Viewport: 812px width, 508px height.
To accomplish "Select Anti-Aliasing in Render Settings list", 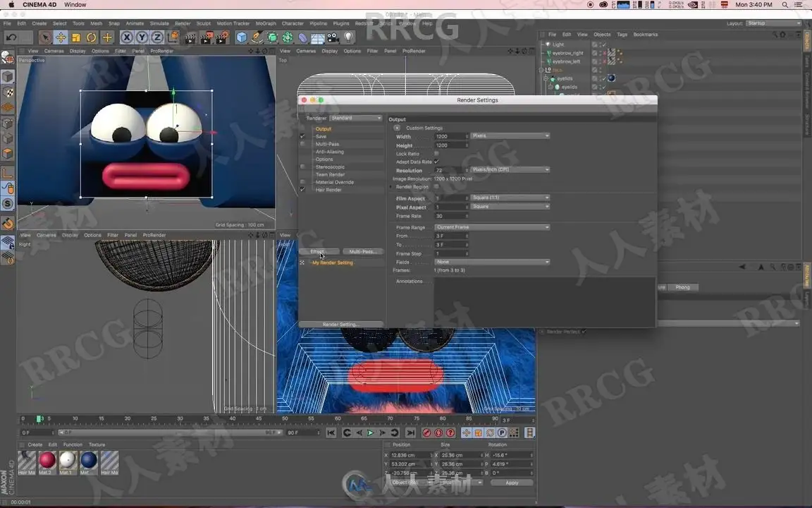I will point(329,152).
